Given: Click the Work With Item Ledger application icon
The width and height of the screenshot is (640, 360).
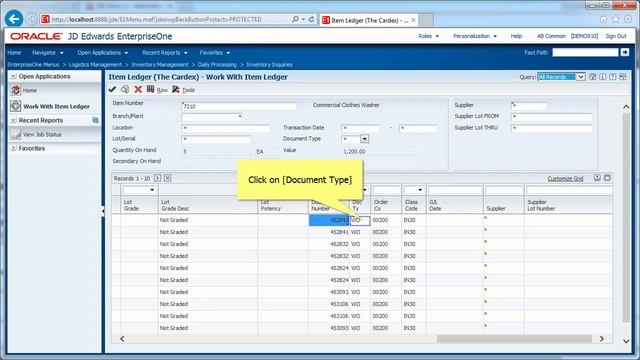Looking at the screenshot, I should coord(16,106).
